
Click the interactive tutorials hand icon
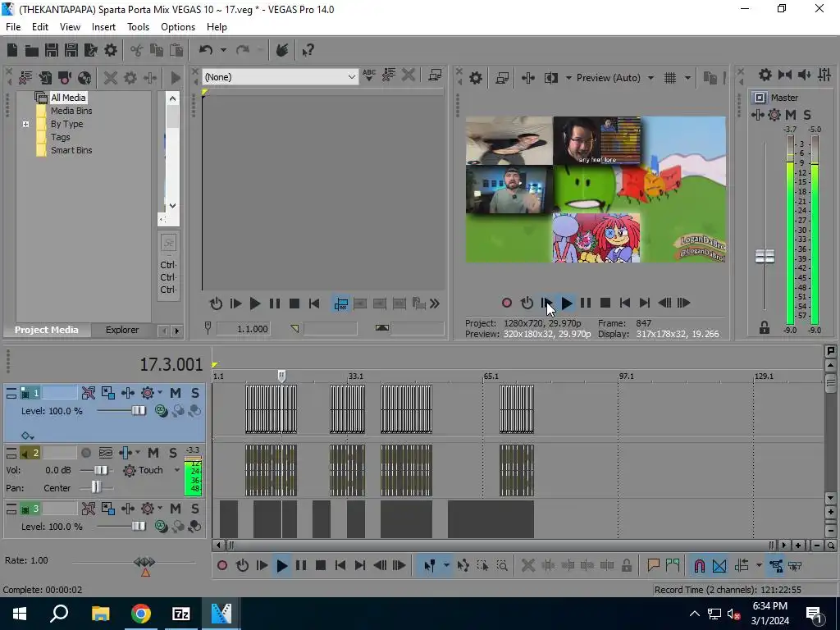[x=282, y=50]
